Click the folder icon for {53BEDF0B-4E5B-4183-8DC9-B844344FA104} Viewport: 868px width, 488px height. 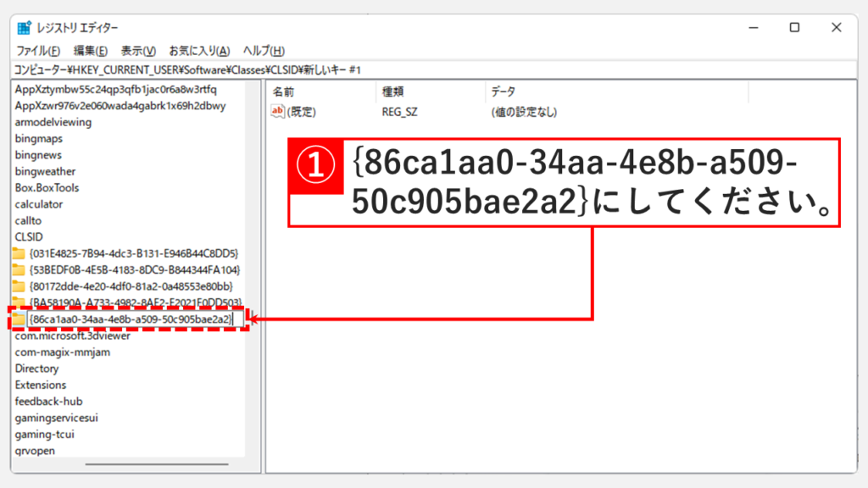pyautogui.click(x=19, y=269)
